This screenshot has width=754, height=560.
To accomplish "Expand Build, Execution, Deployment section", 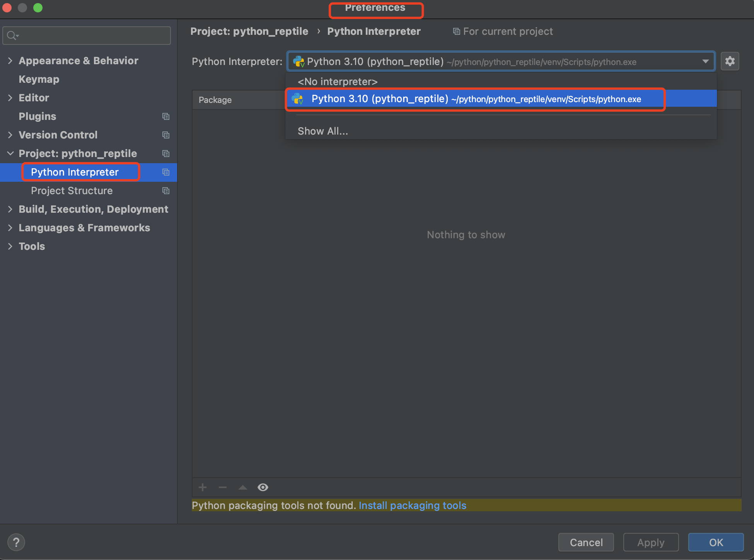I will [x=10, y=209].
